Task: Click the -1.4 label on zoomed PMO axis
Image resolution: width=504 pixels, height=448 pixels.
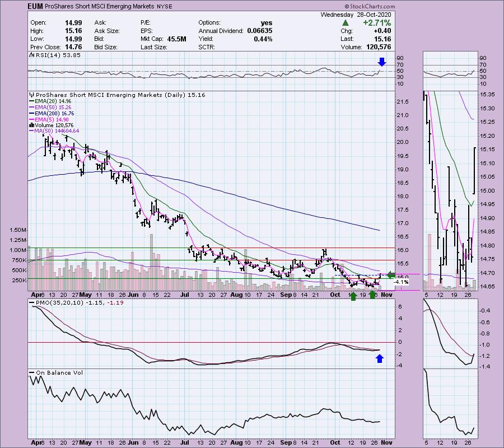Action: (485, 366)
